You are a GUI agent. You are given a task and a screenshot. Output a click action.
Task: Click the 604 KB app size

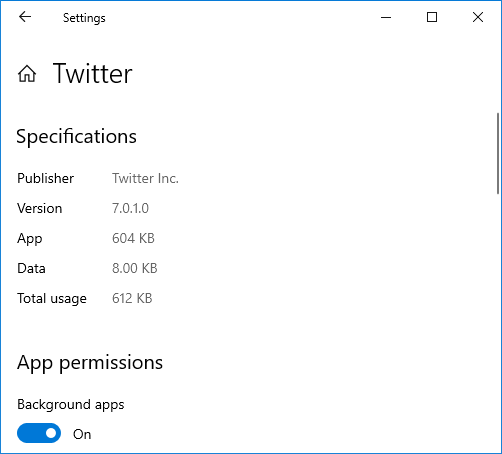(x=133, y=238)
